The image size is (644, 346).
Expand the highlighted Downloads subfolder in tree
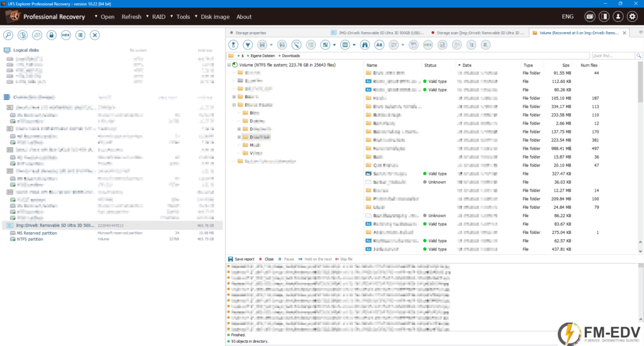pos(239,137)
